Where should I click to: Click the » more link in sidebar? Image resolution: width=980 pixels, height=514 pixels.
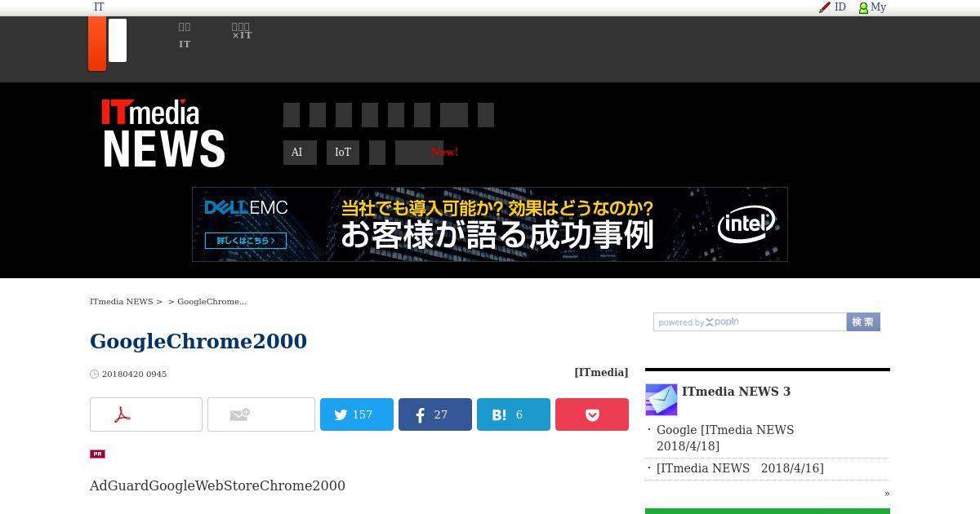887,493
